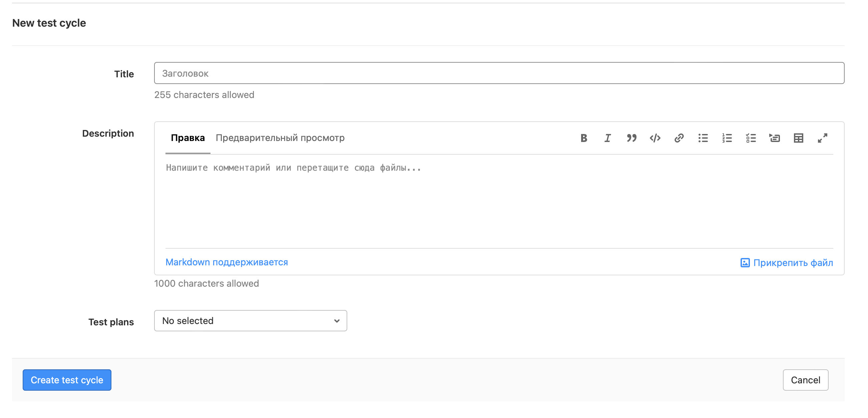Switch to the Правка tab
Screen dimensions: 868x418
tap(188, 138)
